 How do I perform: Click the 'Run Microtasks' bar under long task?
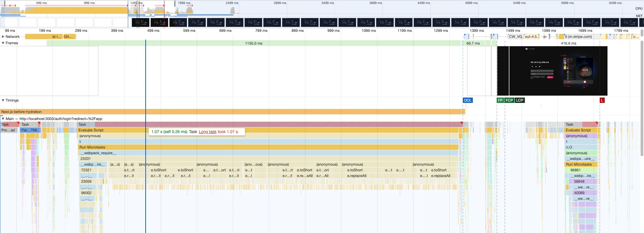(x=268, y=147)
